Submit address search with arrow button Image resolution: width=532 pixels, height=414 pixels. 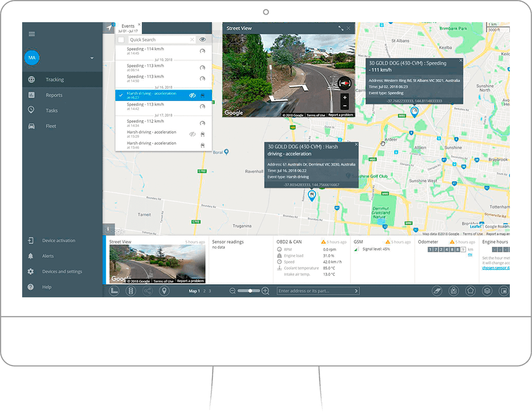[x=356, y=291]
